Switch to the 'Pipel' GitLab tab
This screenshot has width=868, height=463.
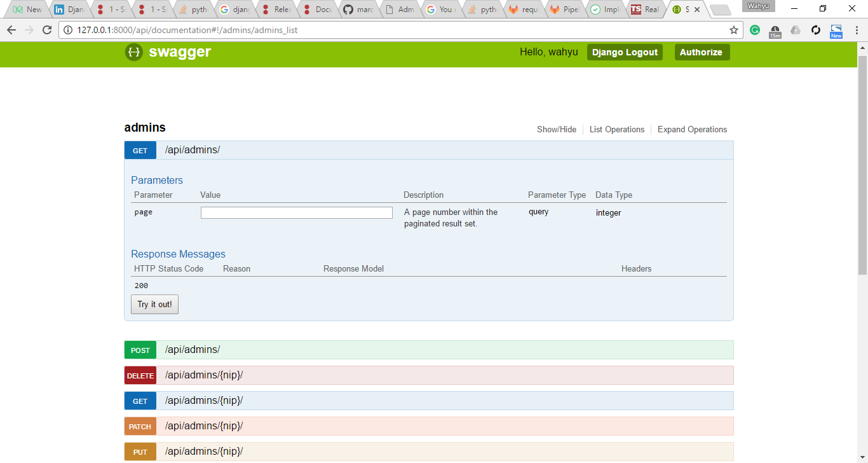tap(565, 10)
